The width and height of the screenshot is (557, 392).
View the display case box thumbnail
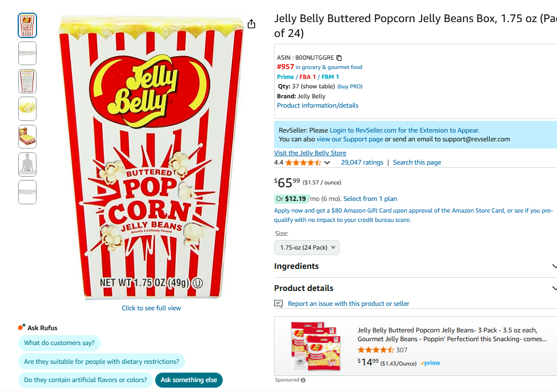tap(28, 136)
